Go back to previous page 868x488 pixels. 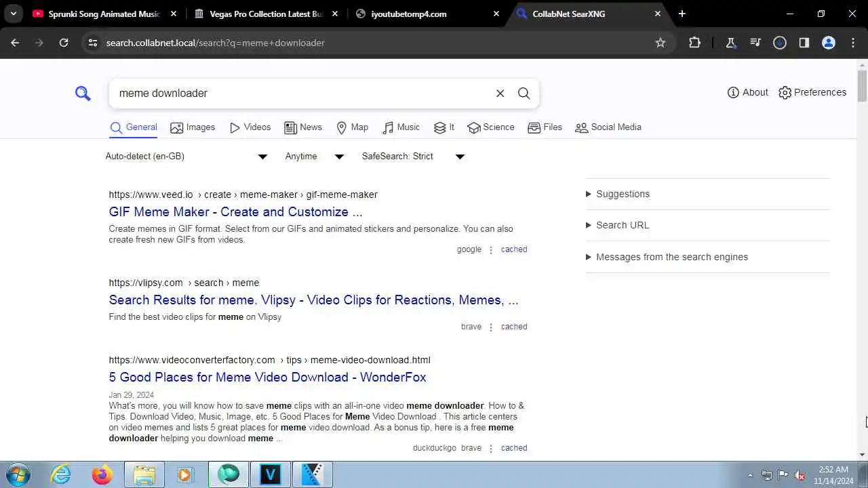15,43
